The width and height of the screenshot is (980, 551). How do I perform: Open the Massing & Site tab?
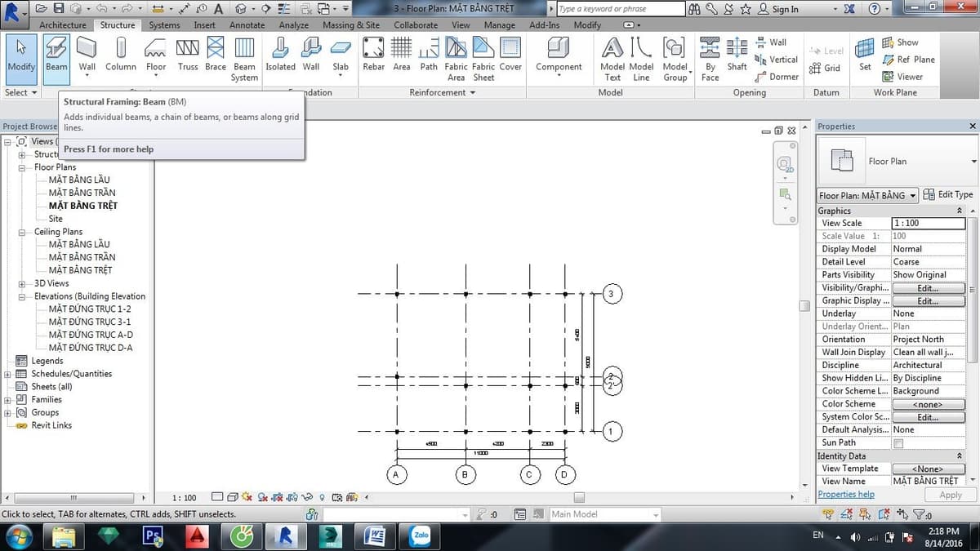pyautogui.click(x=351, y=25)
